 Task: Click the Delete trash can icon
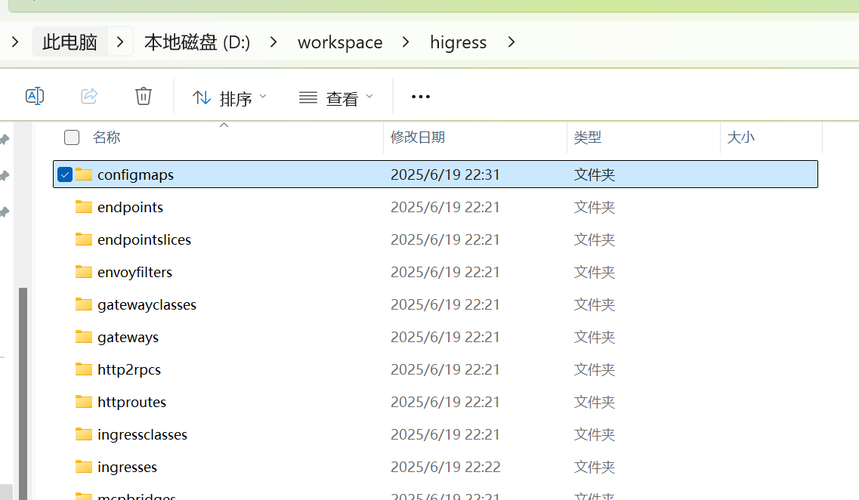point(143,96)
